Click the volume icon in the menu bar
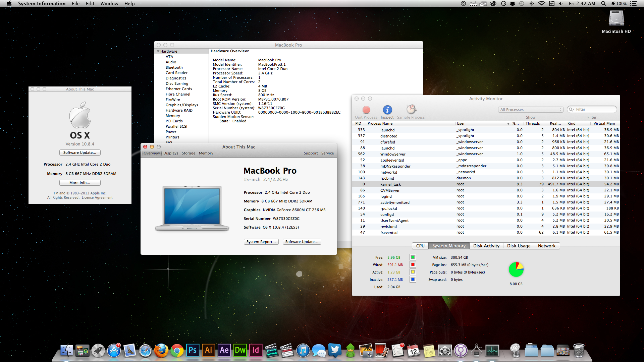Screen dimensions: 644x362 click(x=561, y=4)
